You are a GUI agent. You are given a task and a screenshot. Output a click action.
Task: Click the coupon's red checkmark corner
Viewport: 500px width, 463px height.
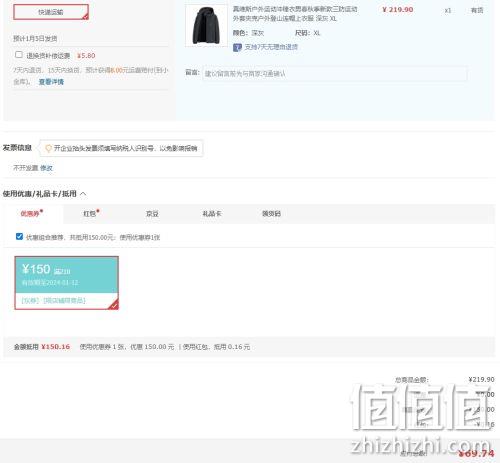coord(114,305)
